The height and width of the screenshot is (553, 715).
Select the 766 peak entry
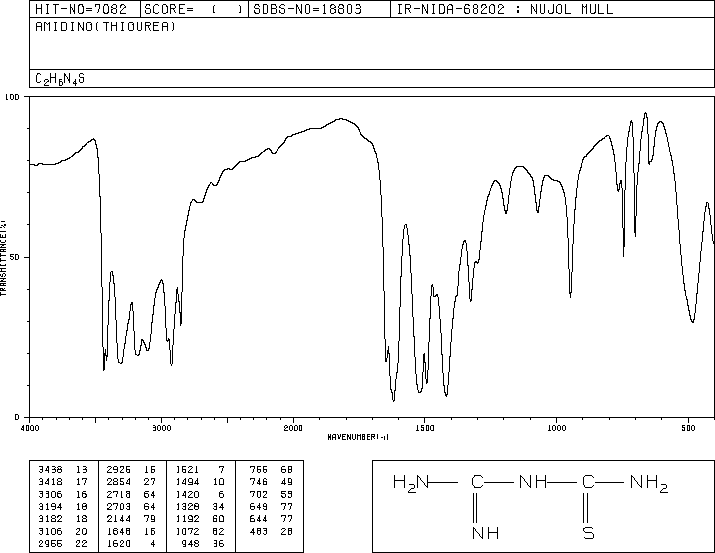[271, 469]
